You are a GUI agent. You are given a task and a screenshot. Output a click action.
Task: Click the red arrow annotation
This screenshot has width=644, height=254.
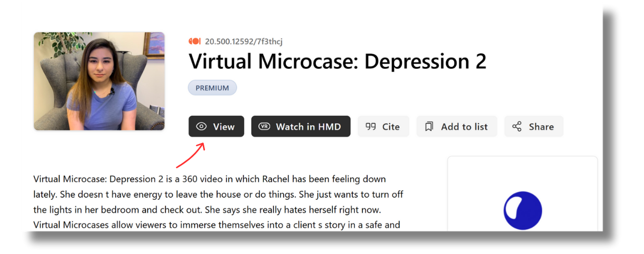pos(190,154)
